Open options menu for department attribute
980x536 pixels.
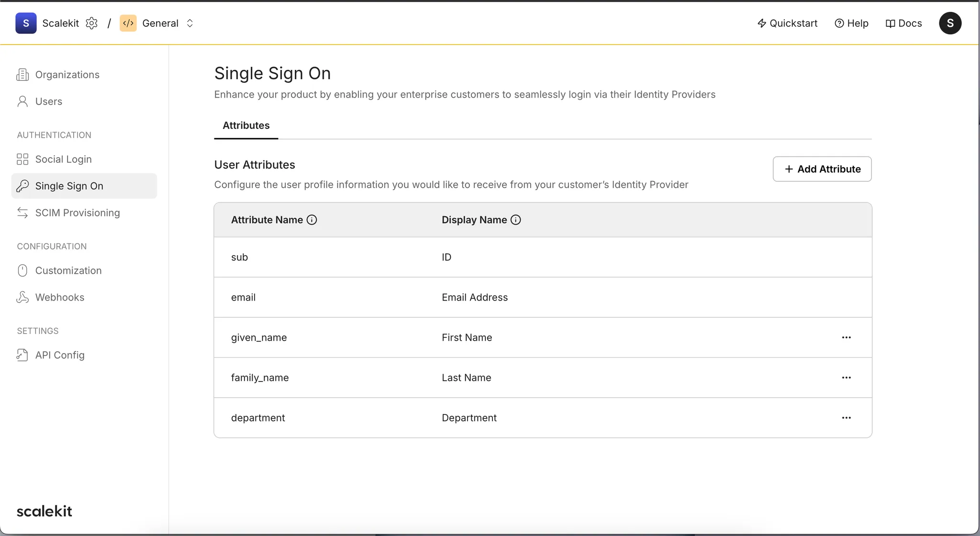(x=846, y=417)
